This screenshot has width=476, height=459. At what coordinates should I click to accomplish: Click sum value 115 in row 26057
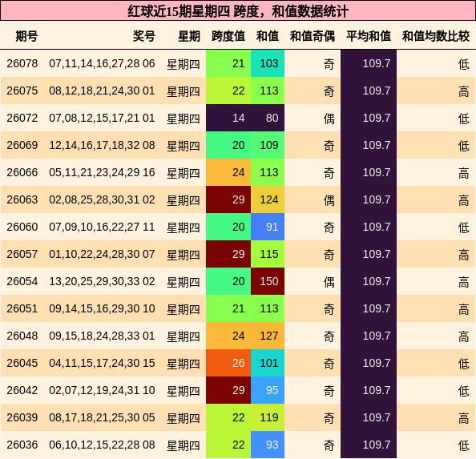pyautogui.click(x=268, y=254)
